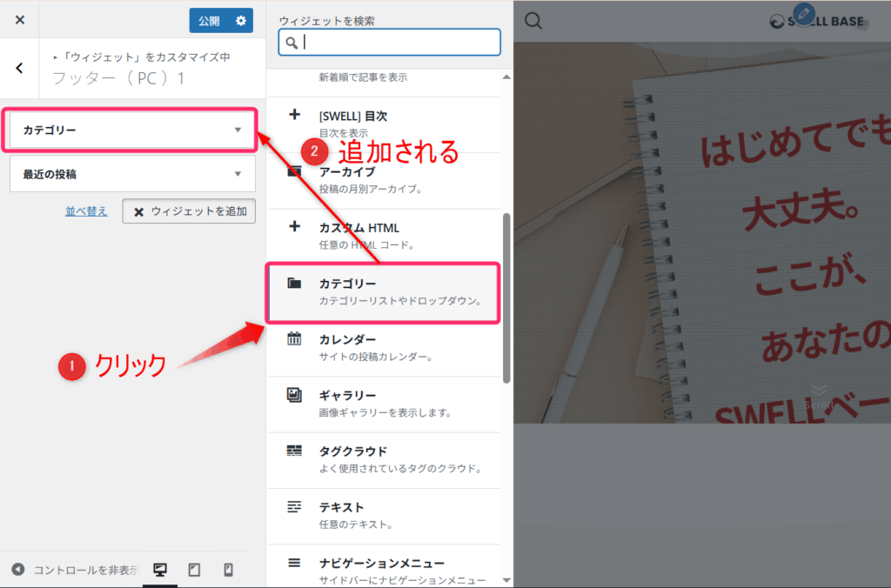The image size is (891, 588).
Task: Go back with the left chevron
Action: (x=19, y=68)
